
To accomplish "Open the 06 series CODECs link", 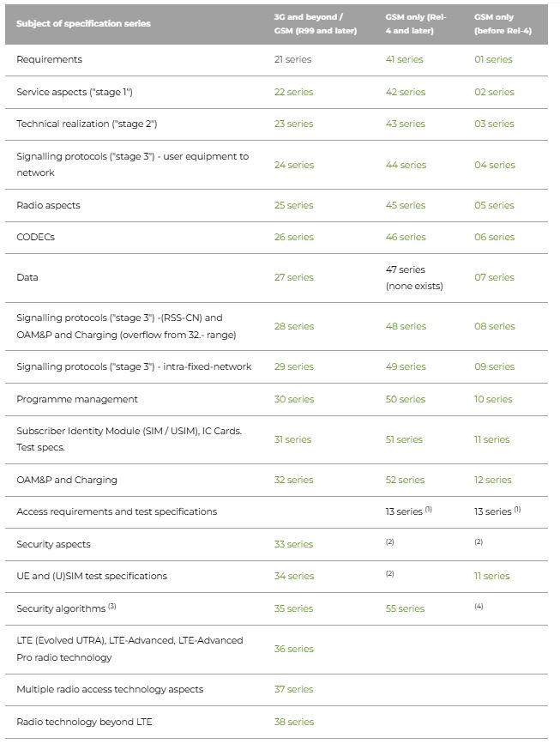I will (x=494, y=237).
